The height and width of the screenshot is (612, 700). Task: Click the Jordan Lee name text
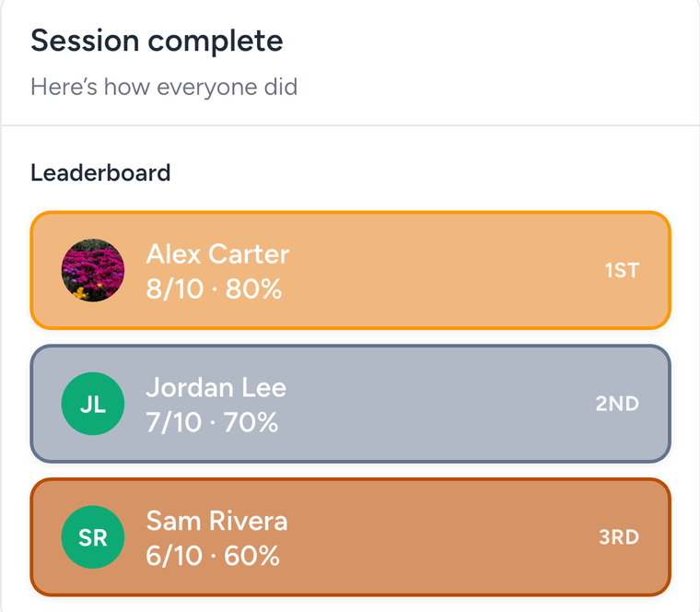pos(216,387)
